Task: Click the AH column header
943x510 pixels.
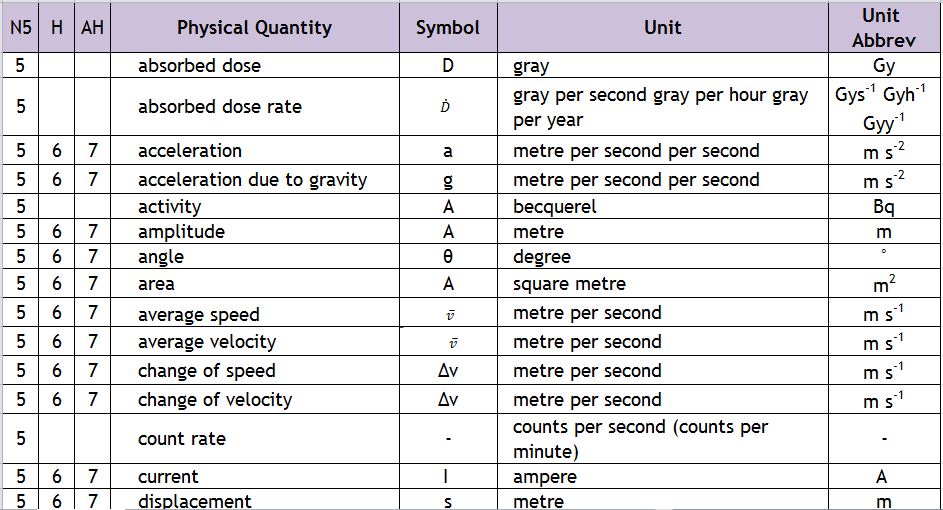Action: (x=93, y=27)
